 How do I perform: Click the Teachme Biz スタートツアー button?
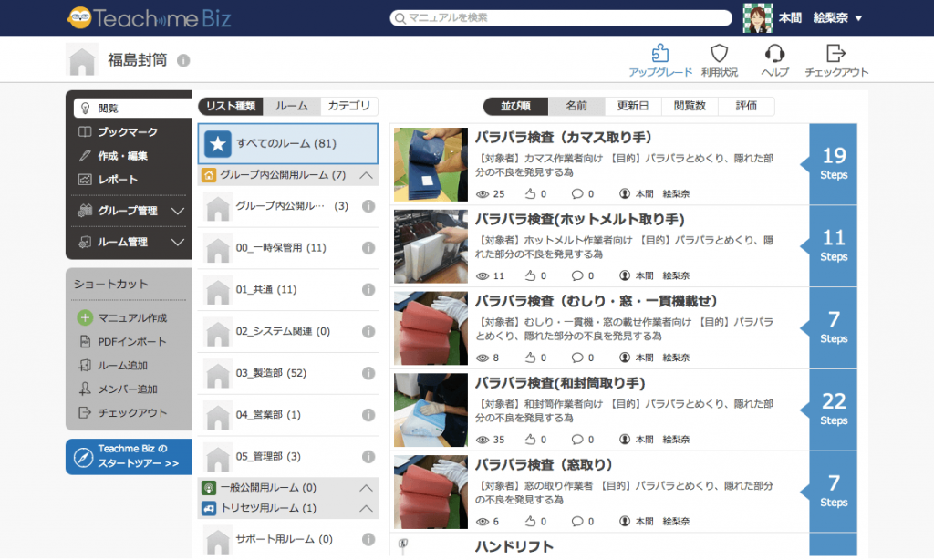(x=129, y=457)
